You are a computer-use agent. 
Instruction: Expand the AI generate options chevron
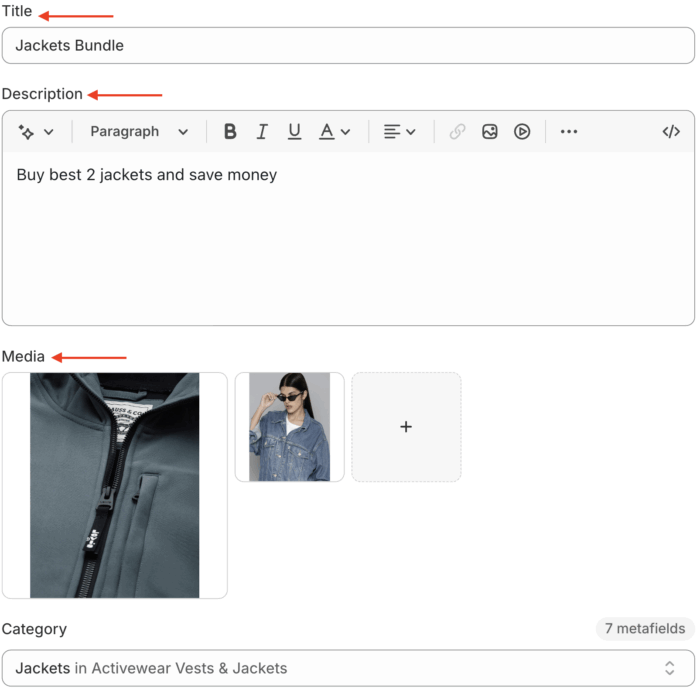click(49, 132)
